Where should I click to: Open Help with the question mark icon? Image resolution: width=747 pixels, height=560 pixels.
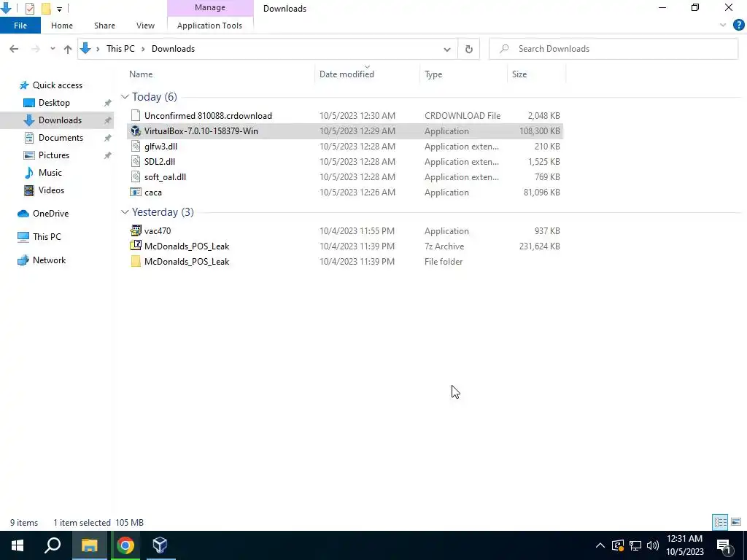coord(738,26)
